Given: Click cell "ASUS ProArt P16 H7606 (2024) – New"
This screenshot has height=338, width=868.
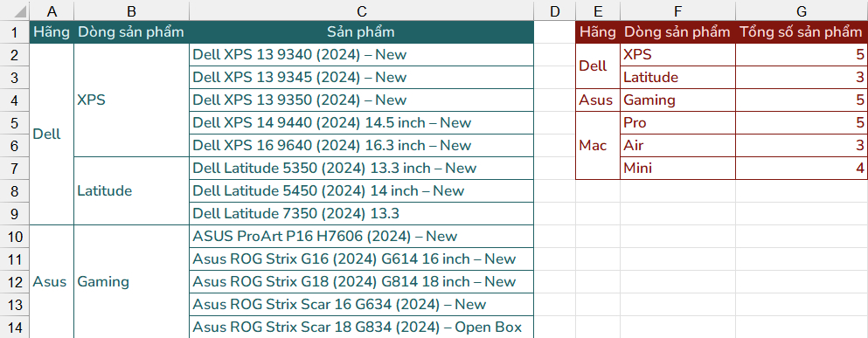Looking at the screenshot, I should 362,236.
